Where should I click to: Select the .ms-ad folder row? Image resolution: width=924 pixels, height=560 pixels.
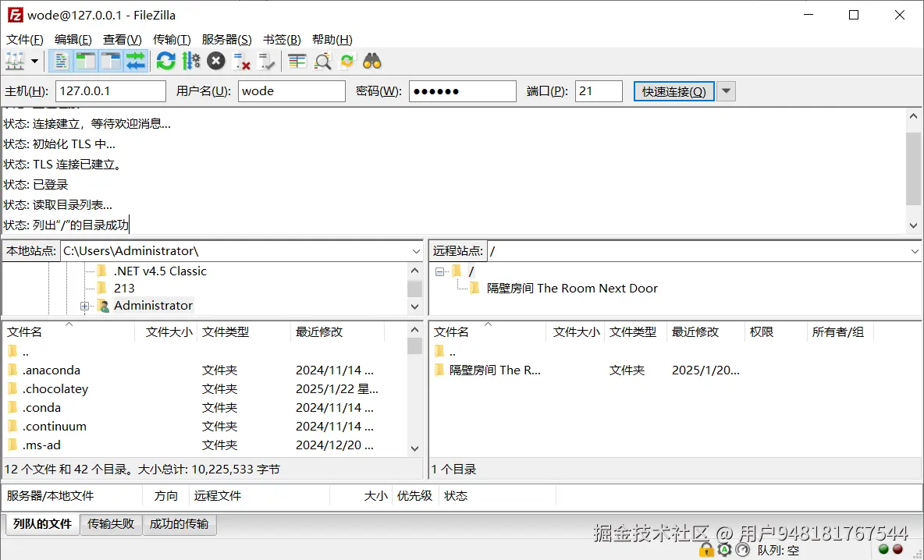click(204, 446)
